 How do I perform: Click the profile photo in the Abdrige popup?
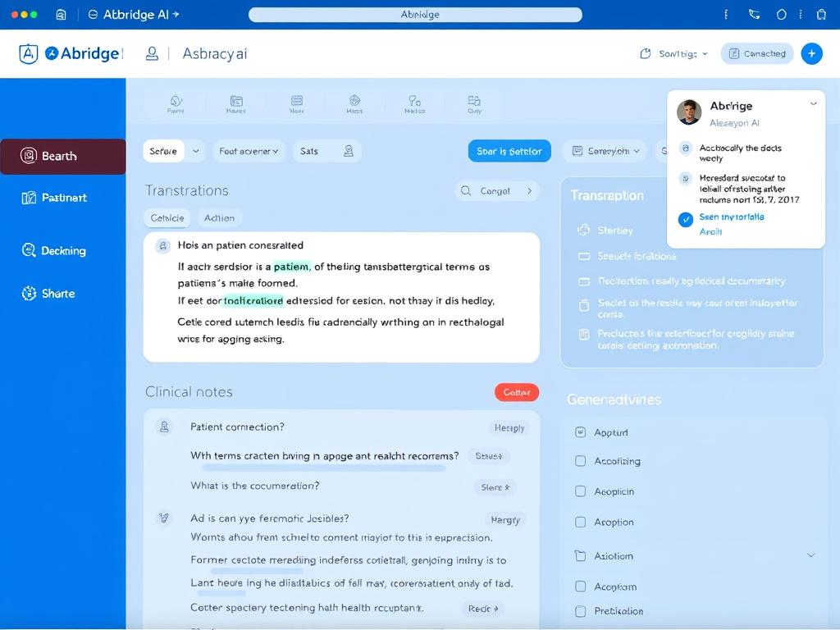689,112
